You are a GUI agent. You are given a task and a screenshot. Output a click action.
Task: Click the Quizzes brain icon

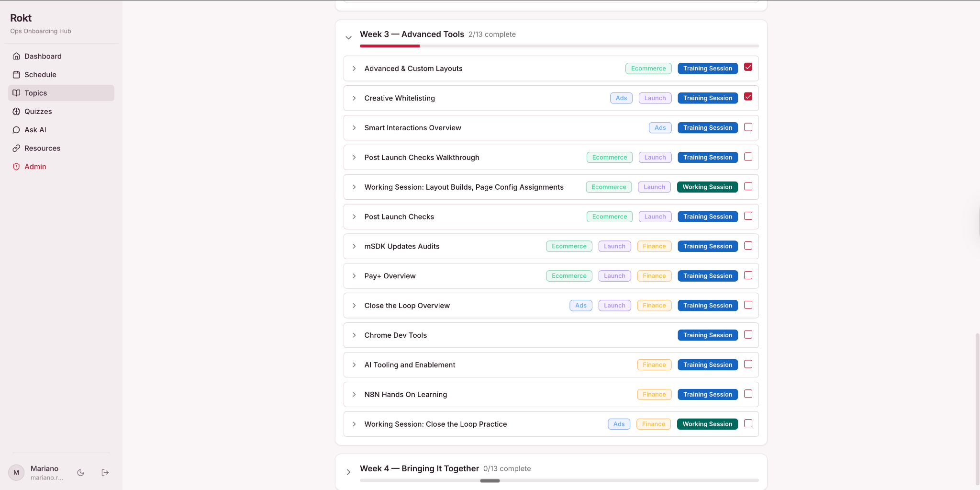coord(16,112)
